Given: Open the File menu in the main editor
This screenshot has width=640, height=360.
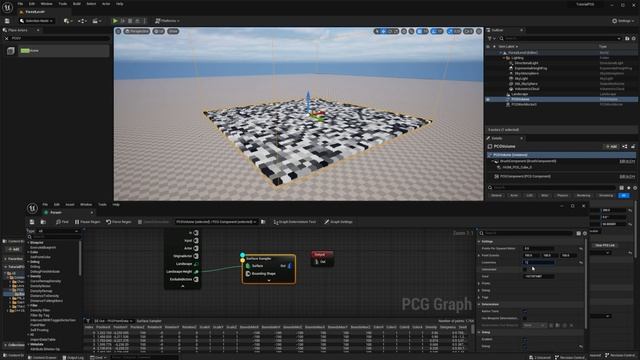Looking at the screenshot, I should pos(20,4).
